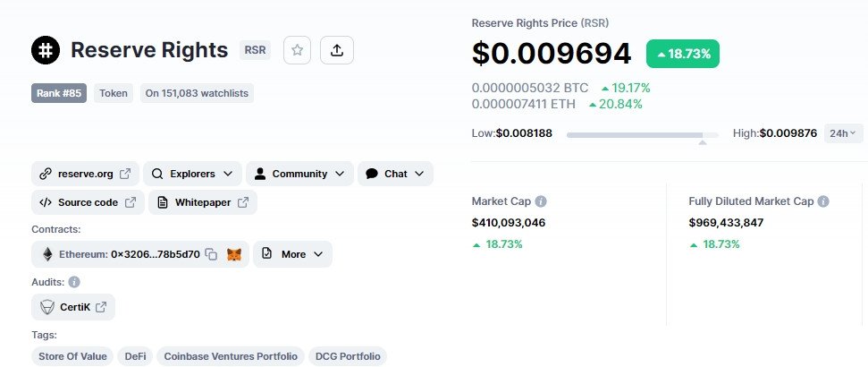The width and height of the screenshot is (868, 367).
Task: Click Fully Diluted Market Cap info icon
Action: [823, 201]
